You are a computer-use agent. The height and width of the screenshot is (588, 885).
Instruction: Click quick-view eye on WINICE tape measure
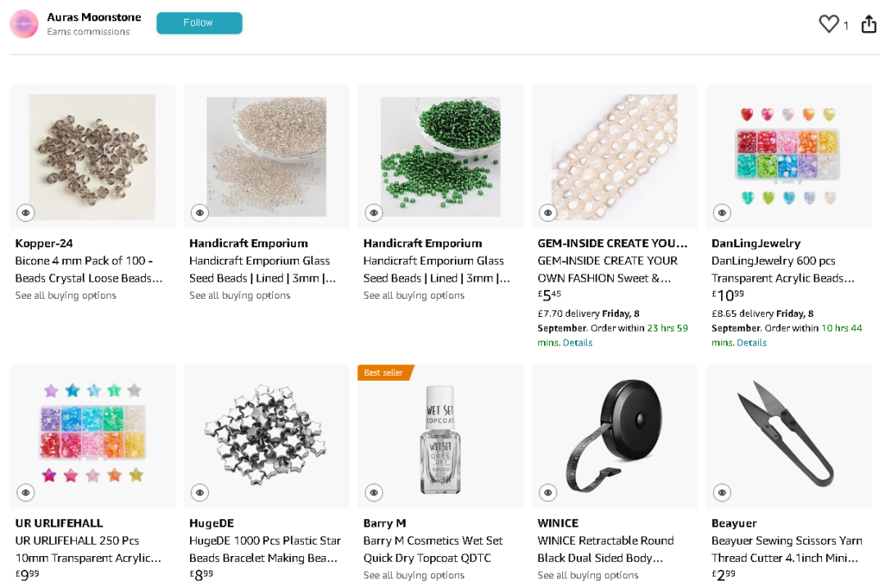pos(548,492)
